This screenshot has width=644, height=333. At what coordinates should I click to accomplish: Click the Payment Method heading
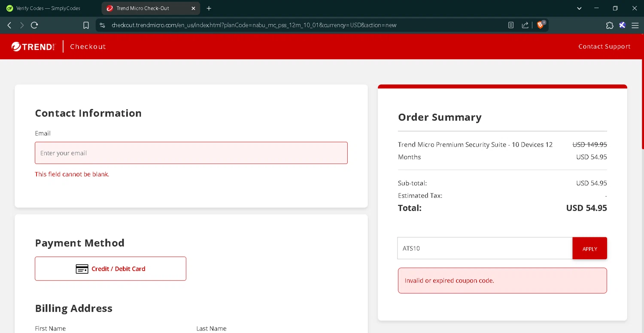pyautogui.click(x=79, y=243)
